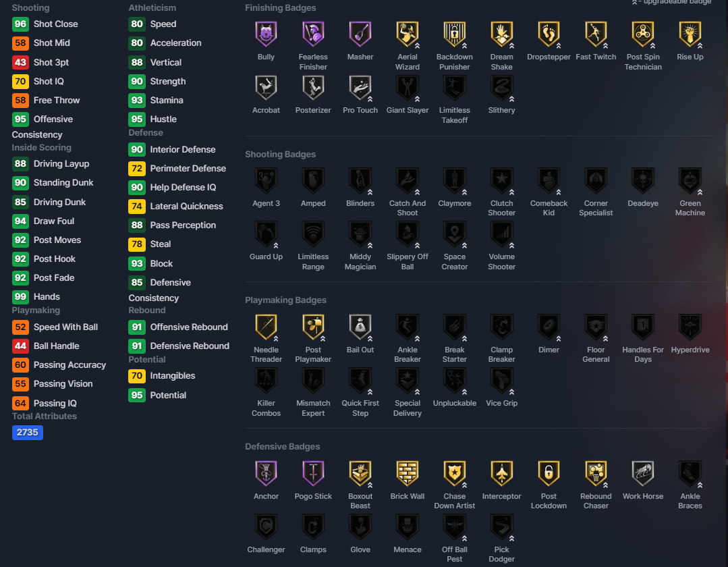Click the Clamps badge icon
Viewport: 728px width, 567px height.
313,526
